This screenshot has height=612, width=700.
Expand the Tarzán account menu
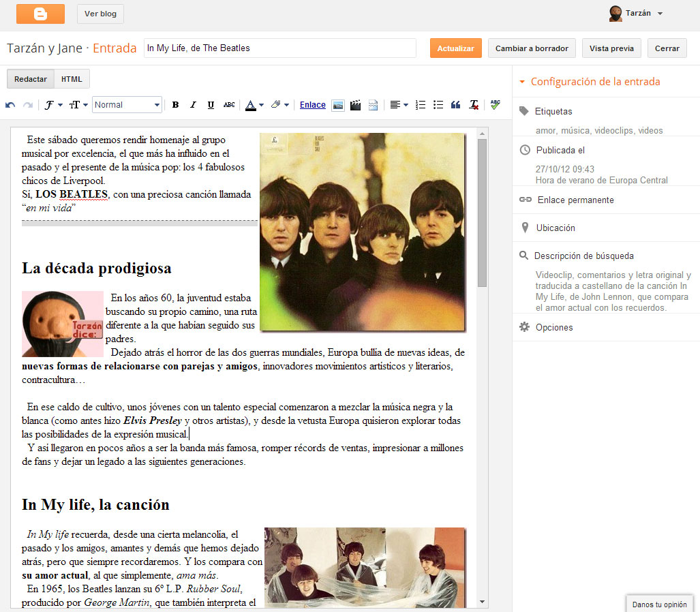tap(636, 13)
